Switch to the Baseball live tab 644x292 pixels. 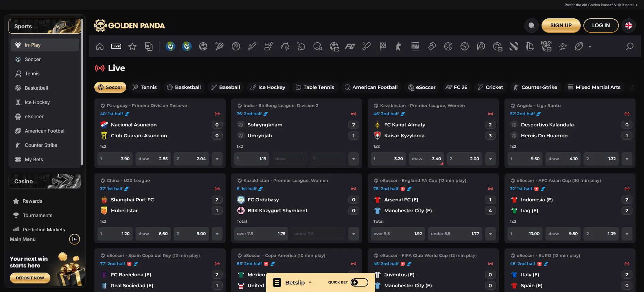226,87
